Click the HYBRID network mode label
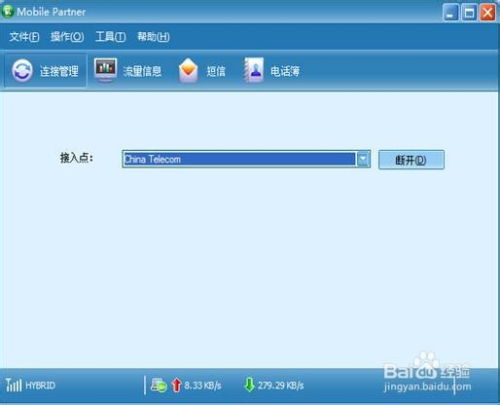Image resolution: width=500 pixels, height=405 pixels. coord(40,385)
